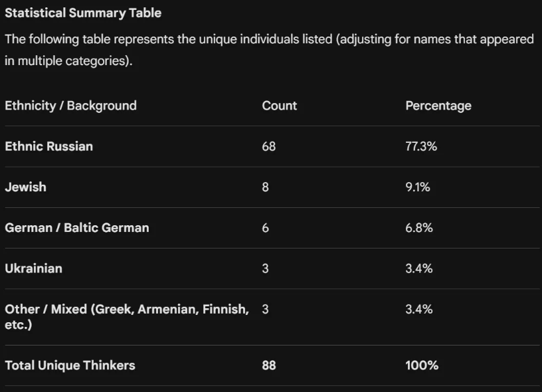Click the 9.1% percentage cell
The height and width of the screenshot is (392, 542).
click(x=418, y=187)
